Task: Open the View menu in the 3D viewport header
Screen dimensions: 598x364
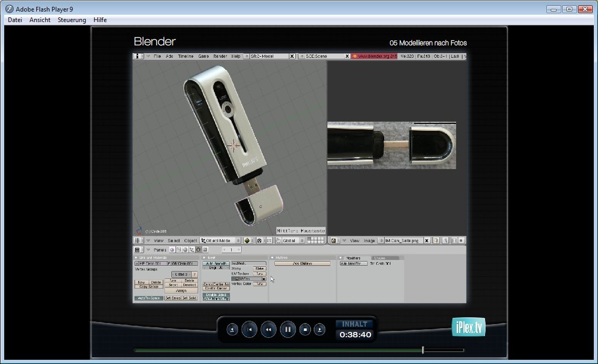Action: (159, 241)
